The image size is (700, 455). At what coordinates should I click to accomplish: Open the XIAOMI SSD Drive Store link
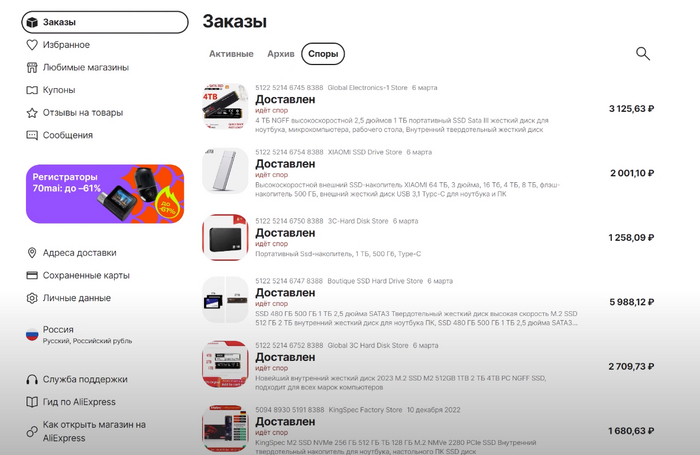pos(365,152)
